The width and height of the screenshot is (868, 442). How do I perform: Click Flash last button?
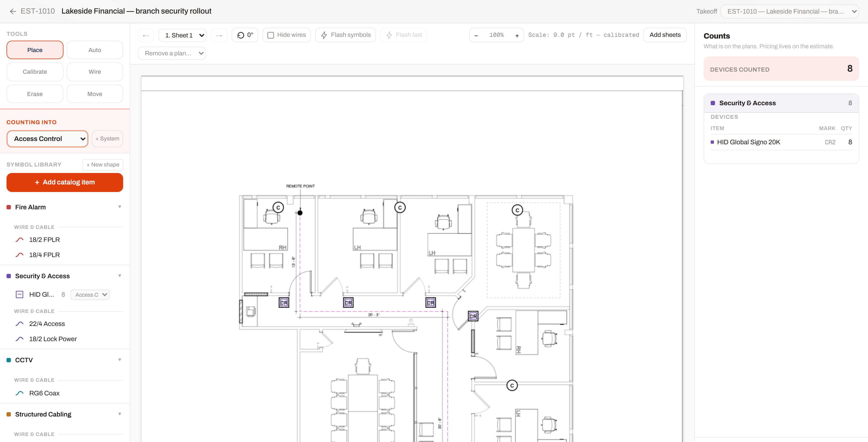(404, 35)
